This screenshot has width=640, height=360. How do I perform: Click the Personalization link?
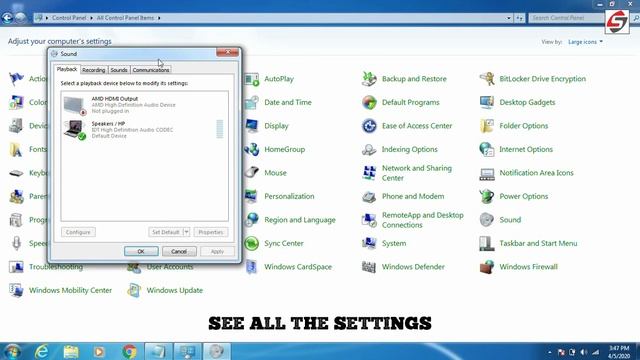click(289, 196)
